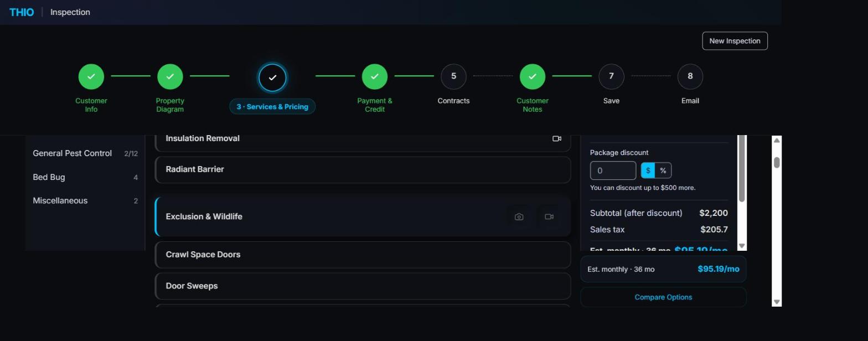This screenshot has width=868, height=341.
Task: Click the Sales tax label
Action: click(607, 230)
